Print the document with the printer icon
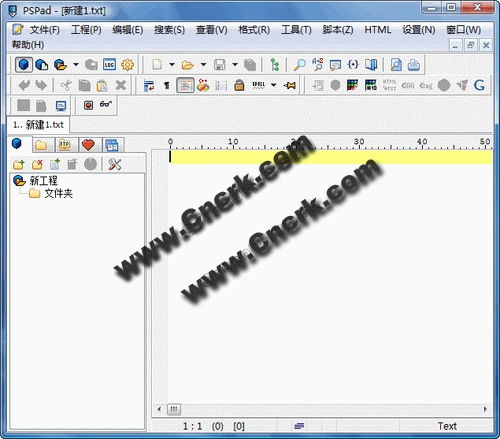Screen dimensions: 500x439 click(414, 65)
